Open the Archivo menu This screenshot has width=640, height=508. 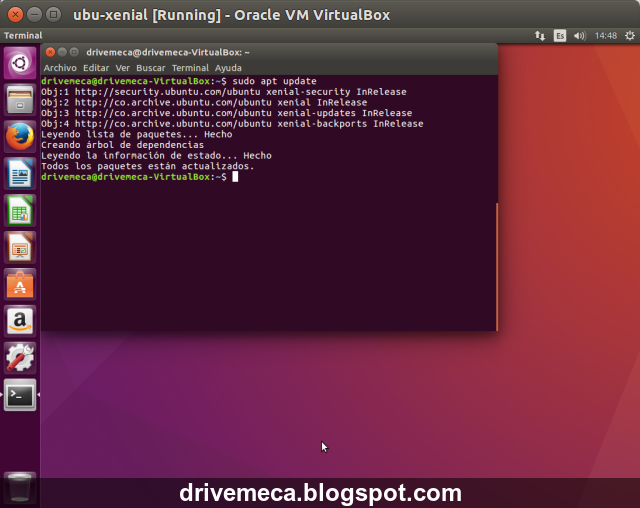[x=60, y=68]
